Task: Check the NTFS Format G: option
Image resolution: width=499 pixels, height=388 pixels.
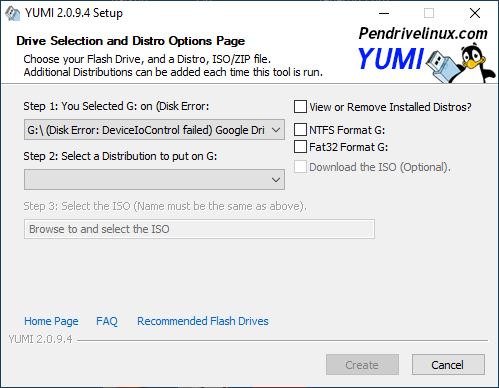Action: click(300, 130)
